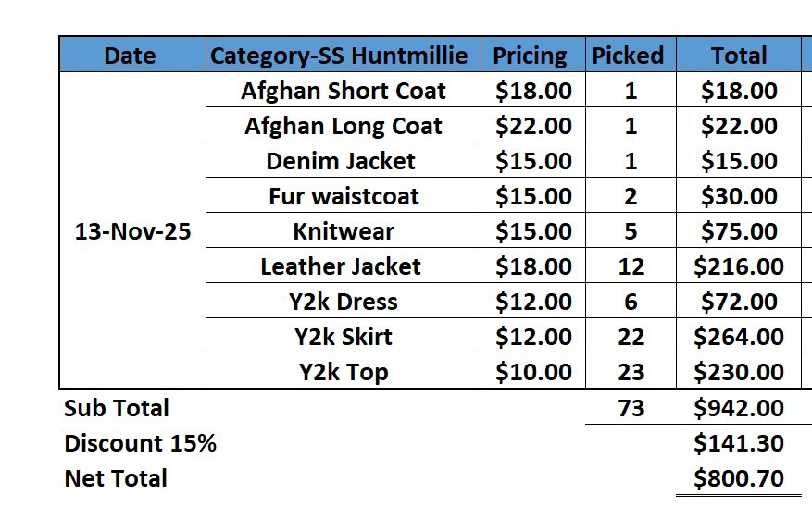Click the $800.70 net total value
812x532 pixels.
coord(738,478)
